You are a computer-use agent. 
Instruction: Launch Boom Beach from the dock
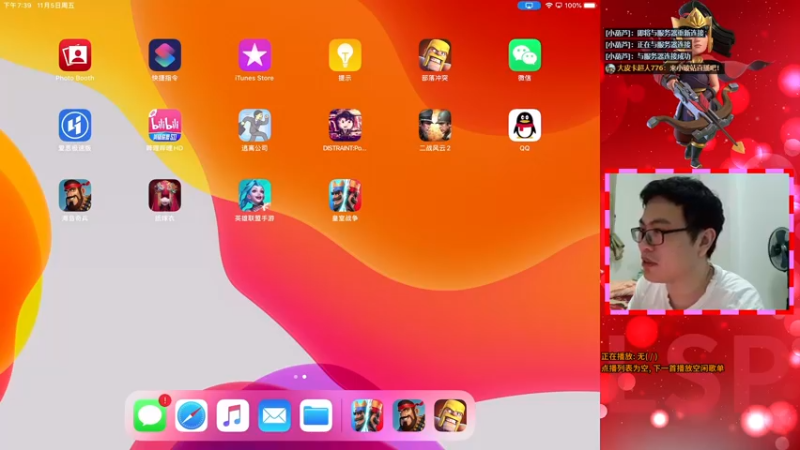pyautogui.click(x=409, y=415)
